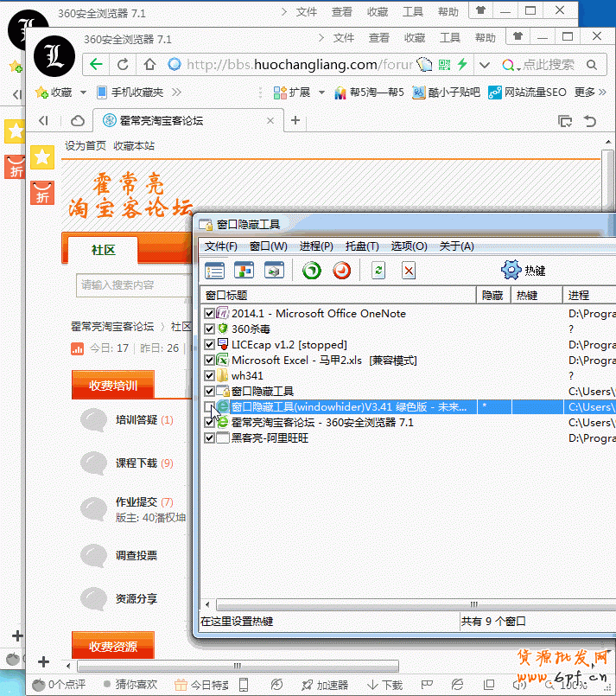Image resolution: width=616 pixels, height=696 pixels.
Task: Click the yellow star sidebar icon in the front browser
Action: (42, 157)
